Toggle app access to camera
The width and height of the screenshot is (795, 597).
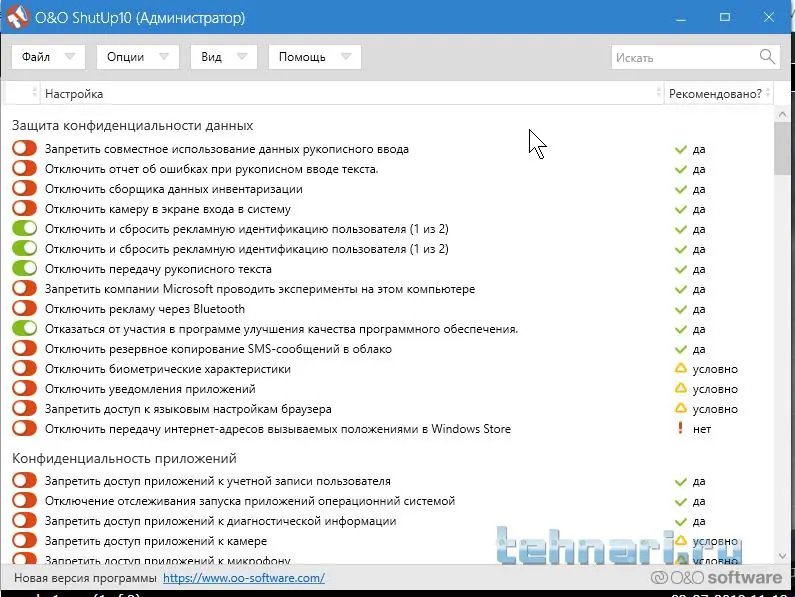pyautogui.click(x=24, y=540)
